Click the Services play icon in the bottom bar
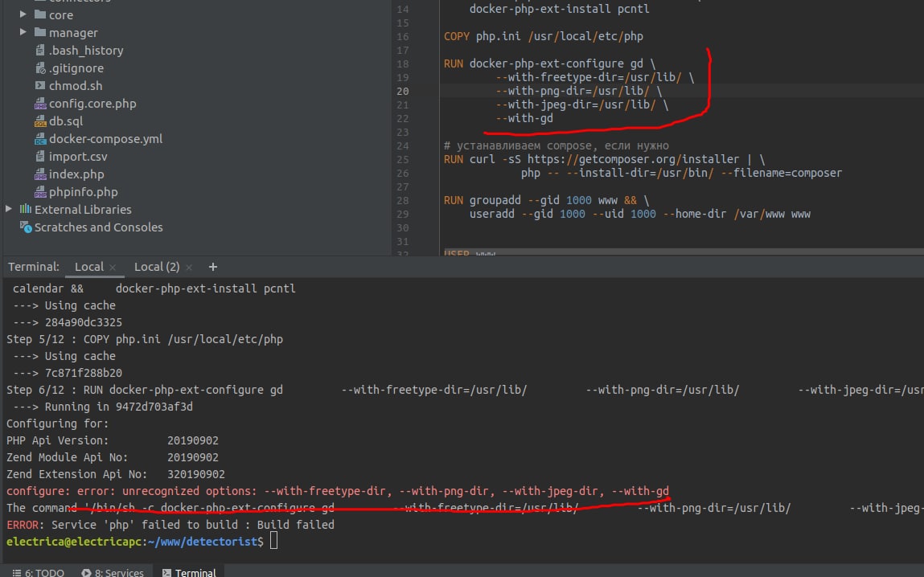 pos(86,572)
